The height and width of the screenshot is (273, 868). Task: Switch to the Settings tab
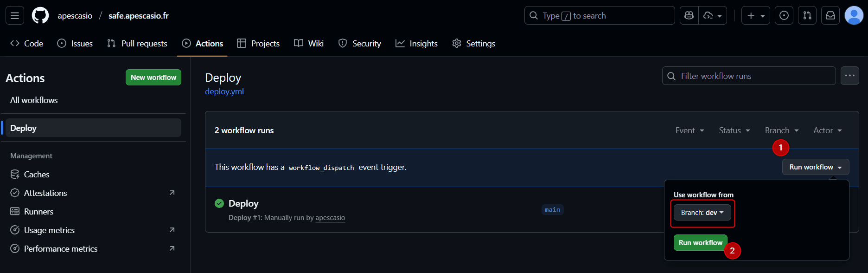(x=474, y=44)
